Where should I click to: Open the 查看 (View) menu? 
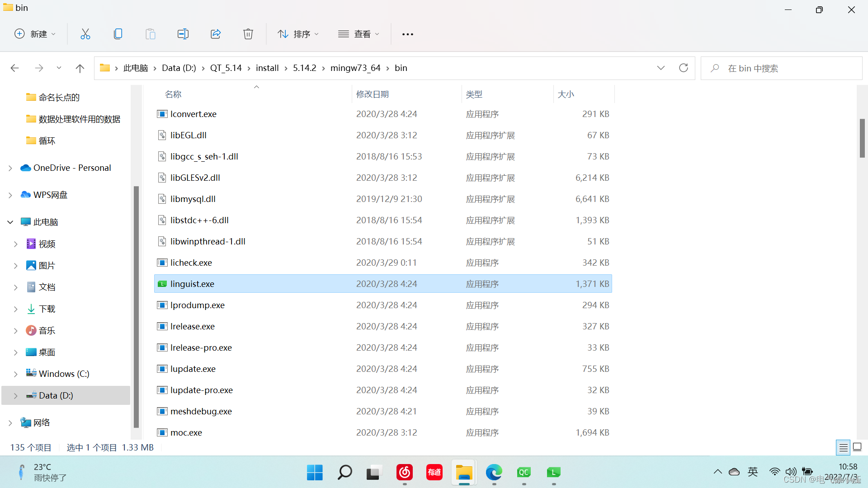click(x=359, y=34)
